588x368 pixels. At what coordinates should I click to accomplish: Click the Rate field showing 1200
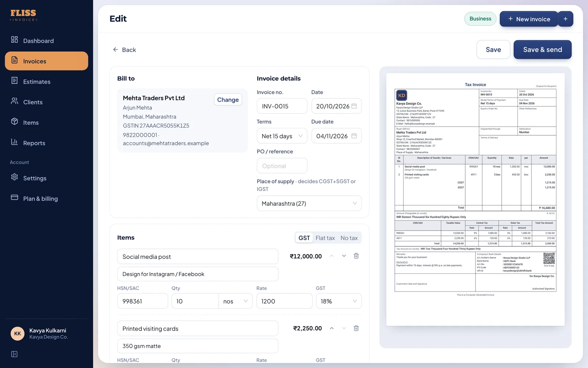[x=284, y=301]
